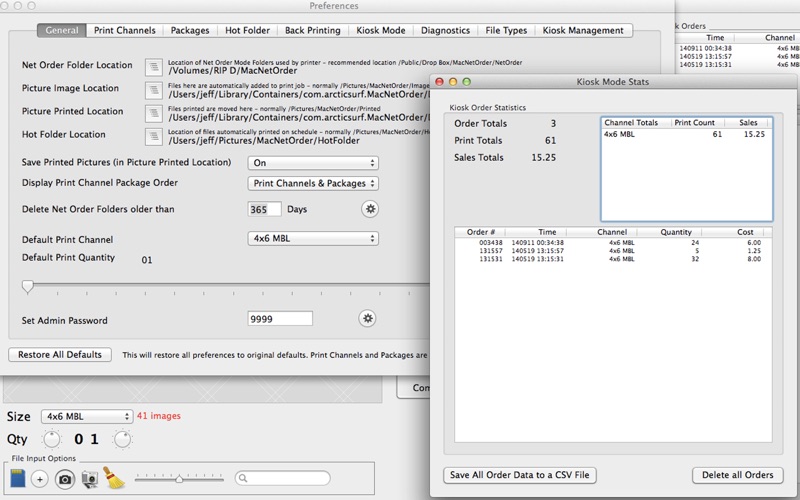This screenshot has width=800, height=500.
Task: Turn the left Qty dial knob
Action: (x=51, y=439)
